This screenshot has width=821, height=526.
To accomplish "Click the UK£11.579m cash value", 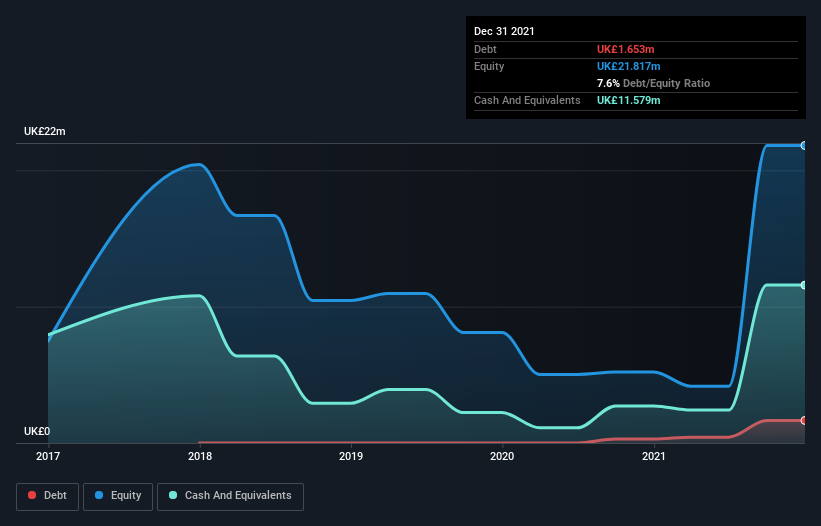I will pos(628,100).
